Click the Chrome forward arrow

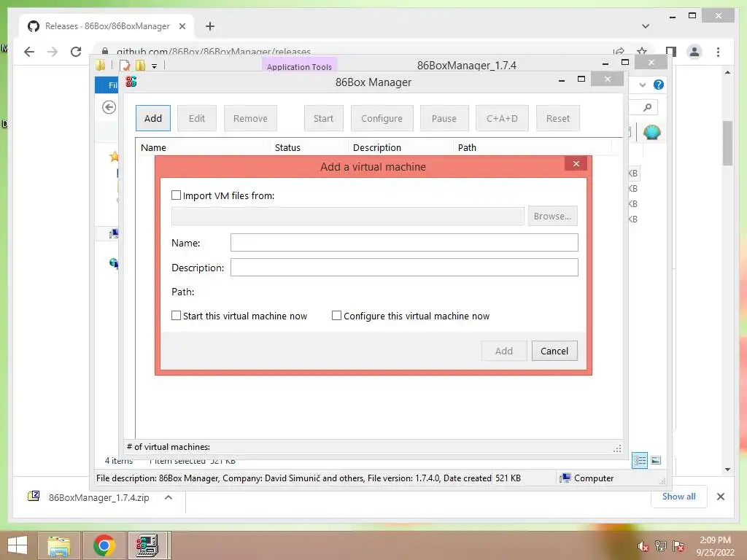pyautogui.click(x=53, y=52)
